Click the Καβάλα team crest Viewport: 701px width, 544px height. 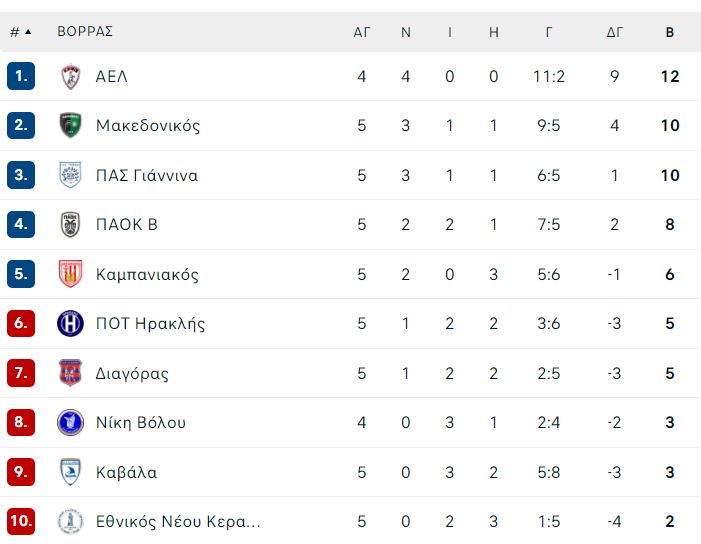pos(71,472)
